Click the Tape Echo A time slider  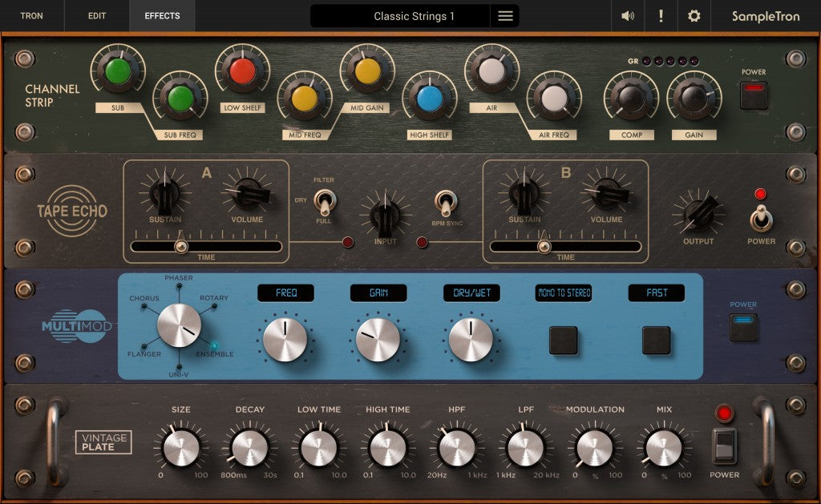(206, 247)
